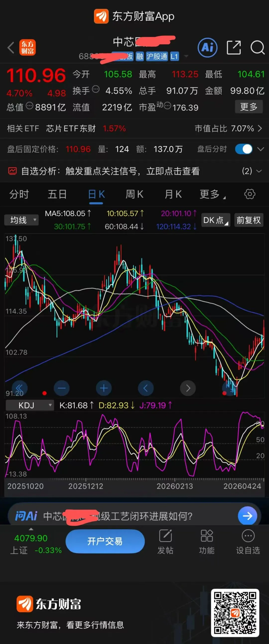Open the Ai assistant circle icon

coord(207,47)
